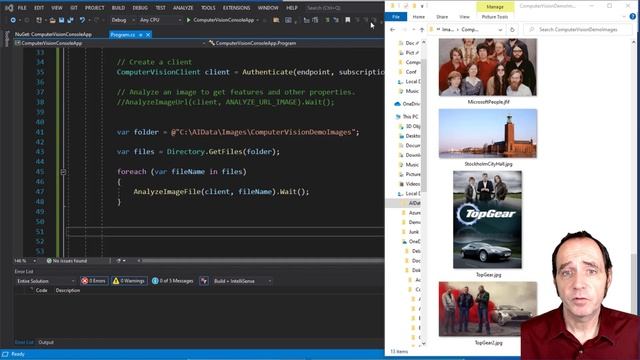Click the Visual Studio logo icon
The width and height of the screenshot is (640, 360).
(9, 8)
